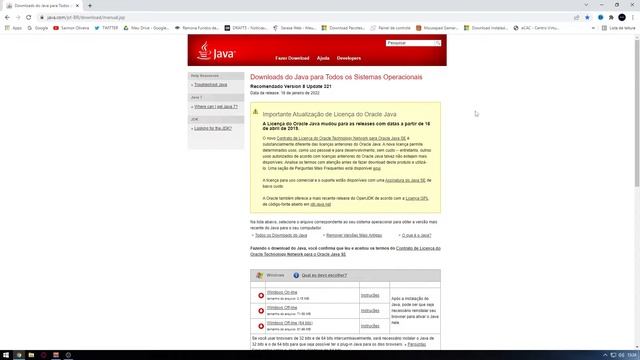Open the Licença GPL link

417,198
